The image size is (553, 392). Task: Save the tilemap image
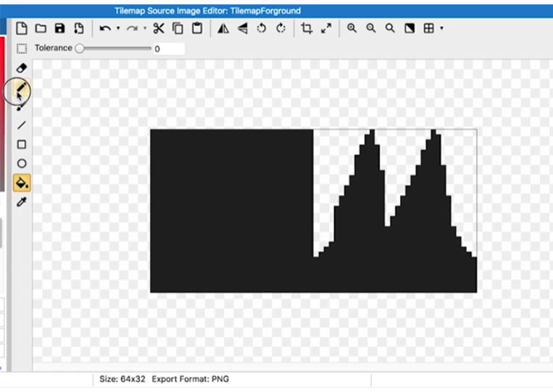tap(60, 28)
